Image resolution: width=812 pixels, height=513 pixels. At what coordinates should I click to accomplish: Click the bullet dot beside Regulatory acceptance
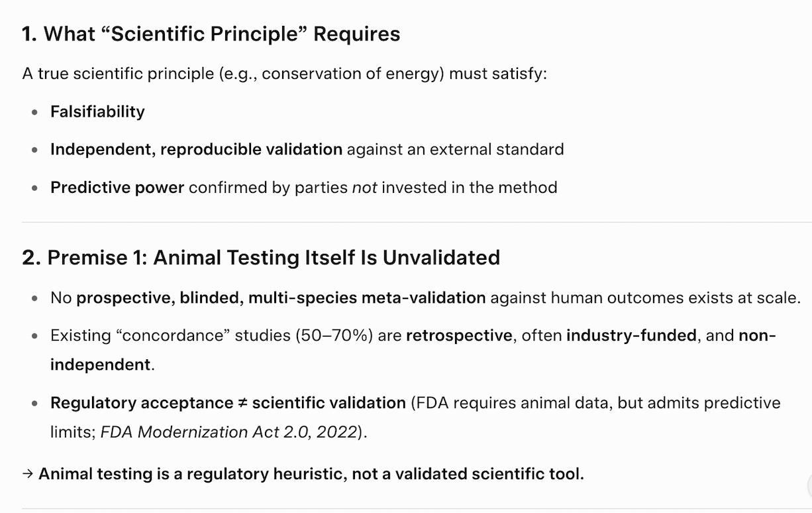click(35, 404)
